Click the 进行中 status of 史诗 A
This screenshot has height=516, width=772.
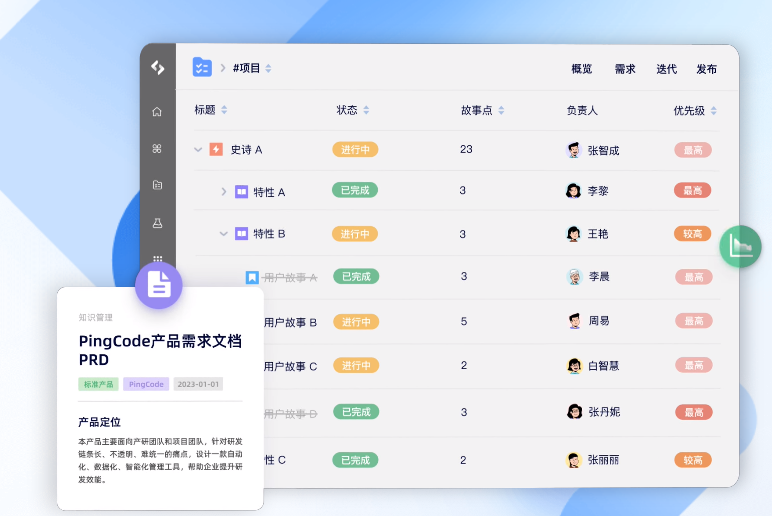point(355,149)
